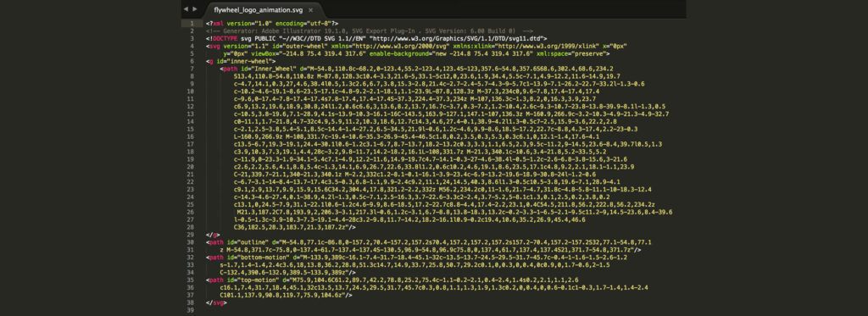The image size is (868, 316).
Task: Click line number 29 in the gutter
Action: click(x=192, y=235)
